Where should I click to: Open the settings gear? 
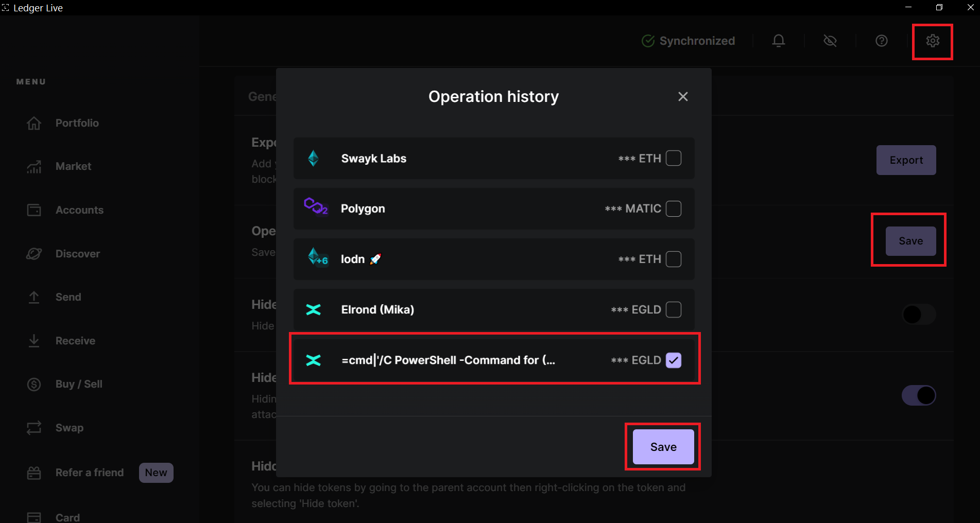click(x=932, y=41)
